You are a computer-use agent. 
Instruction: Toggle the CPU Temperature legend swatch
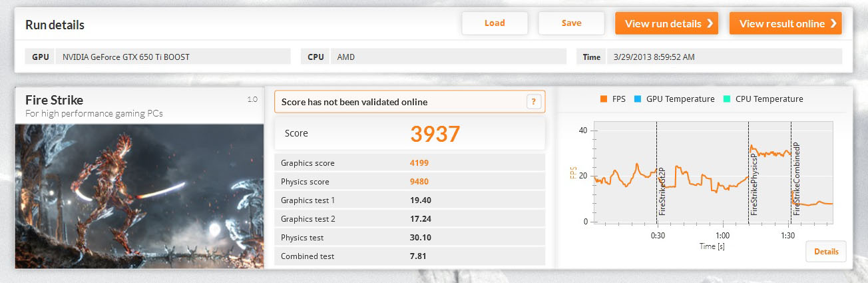click(728, 99)
